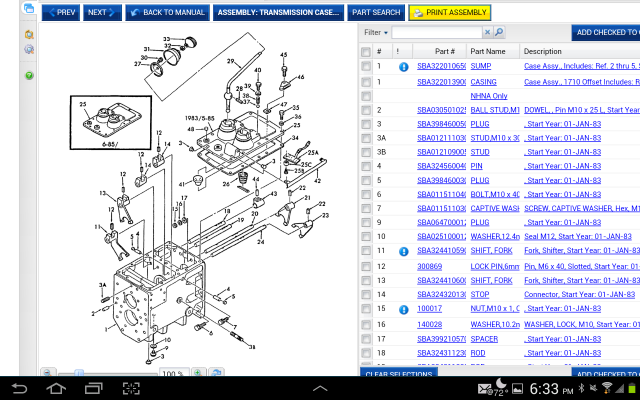Click the SPACER part name link
Screen dimensions: 640x400
click(x=484, y=339)
